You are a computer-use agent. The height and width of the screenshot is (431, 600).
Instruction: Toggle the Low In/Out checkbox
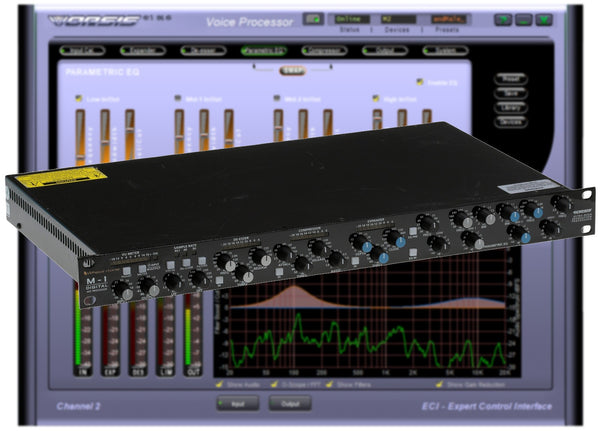(x=79, y=98)
